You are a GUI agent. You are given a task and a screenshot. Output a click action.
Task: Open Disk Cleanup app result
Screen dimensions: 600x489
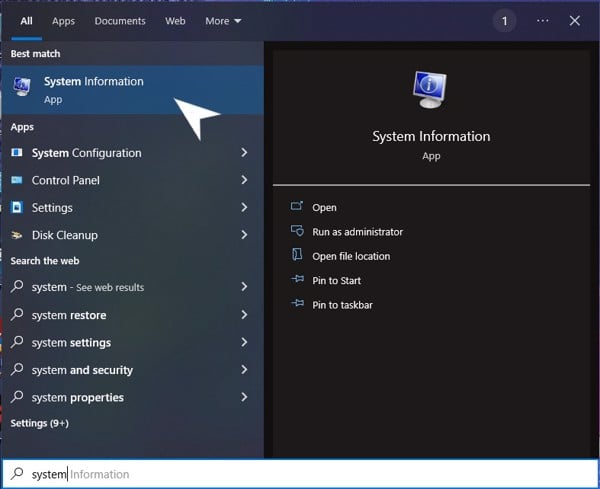click(132, 235)
